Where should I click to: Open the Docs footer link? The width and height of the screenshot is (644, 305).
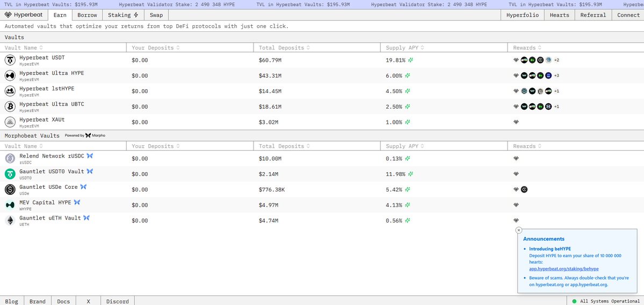(x=64, y=301)
